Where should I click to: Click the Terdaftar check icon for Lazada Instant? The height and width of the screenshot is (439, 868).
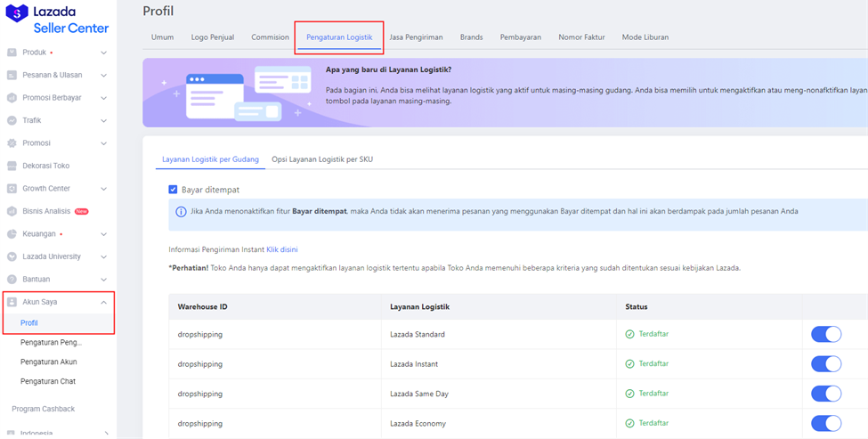coord(629,364)
